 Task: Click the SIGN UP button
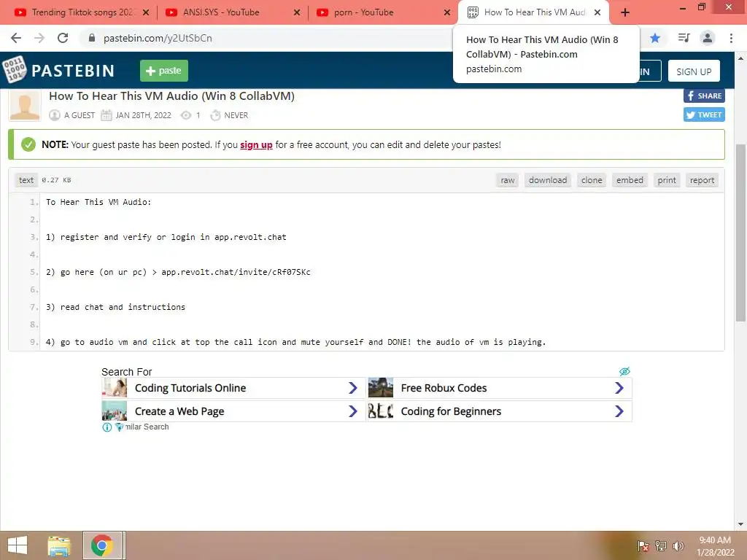(x=694, y=71)
